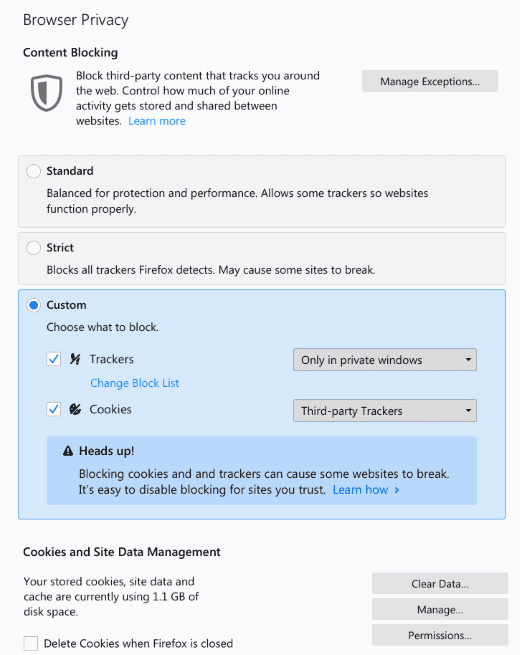520x655 pixels.
Task: Choose the Strict blocking radio button
Action: (x=33, y=248)
